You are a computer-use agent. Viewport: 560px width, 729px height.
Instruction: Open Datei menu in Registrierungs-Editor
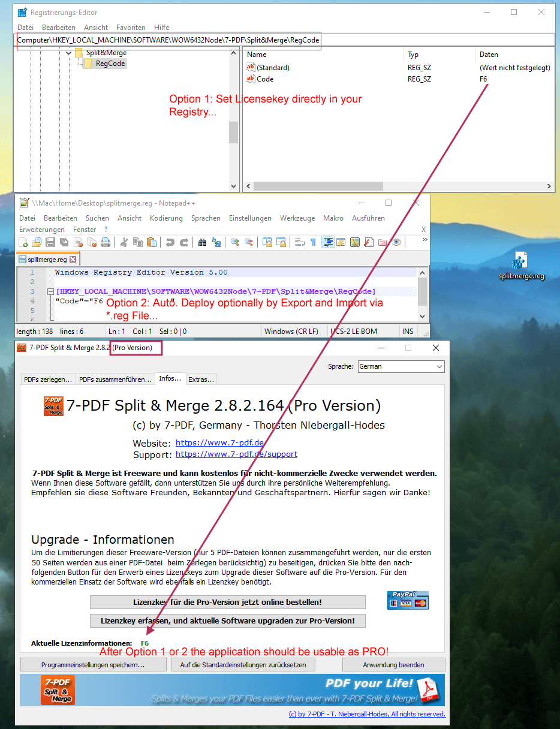point(26,28)
